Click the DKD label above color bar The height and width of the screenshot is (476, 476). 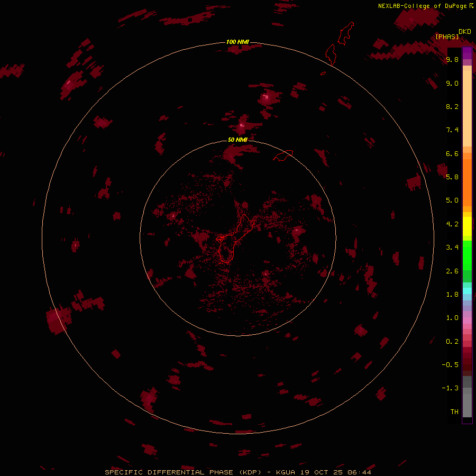pyautogui.click(x=465, y=32)
